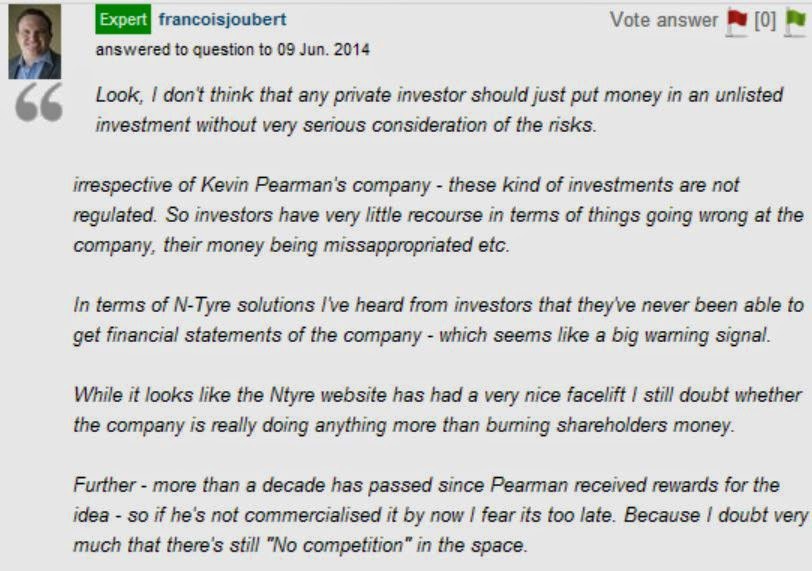Click the green flag upvote icon

click(795, 22)
